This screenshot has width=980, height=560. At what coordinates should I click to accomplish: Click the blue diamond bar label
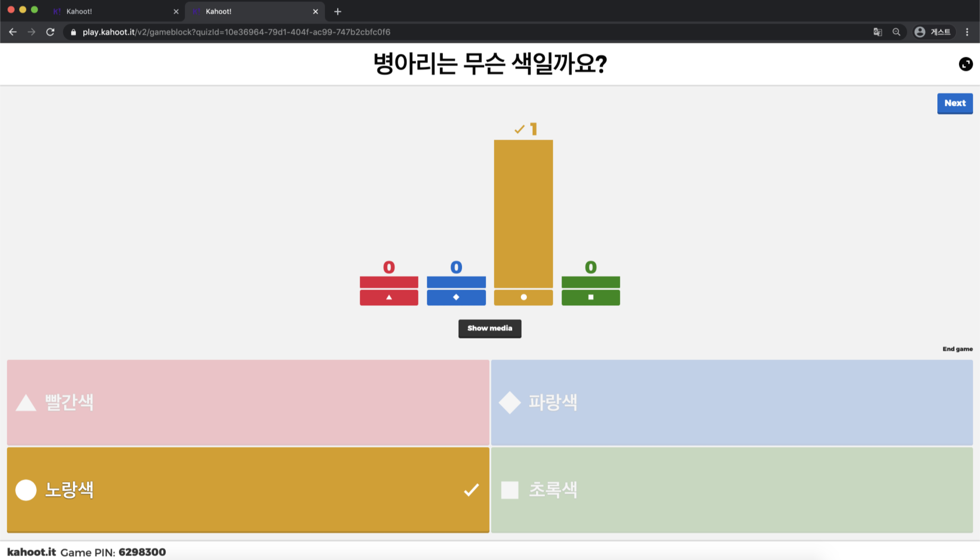tap(456, 297)
